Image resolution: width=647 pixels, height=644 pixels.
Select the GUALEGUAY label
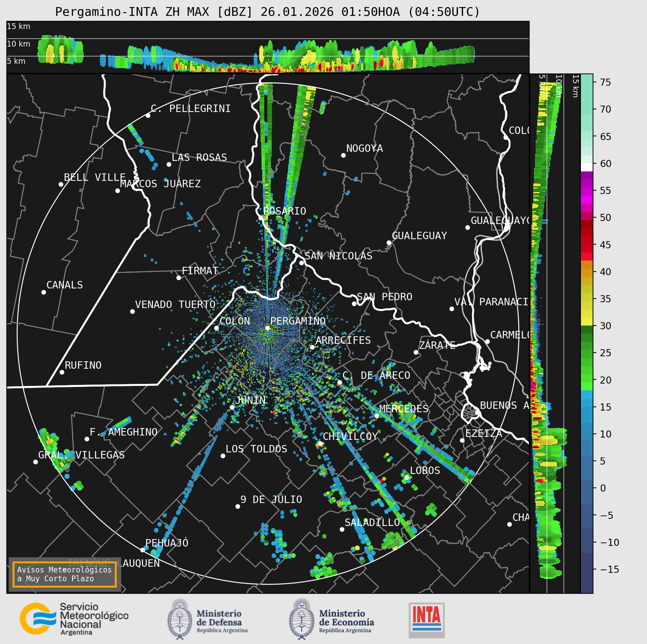coord(420,235)
